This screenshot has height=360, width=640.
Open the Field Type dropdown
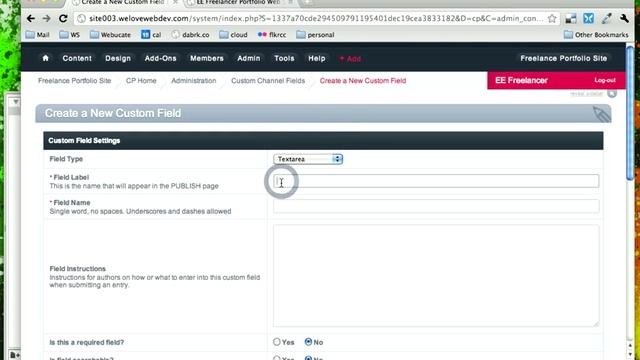pyautogui.click(x=308, y=159)
